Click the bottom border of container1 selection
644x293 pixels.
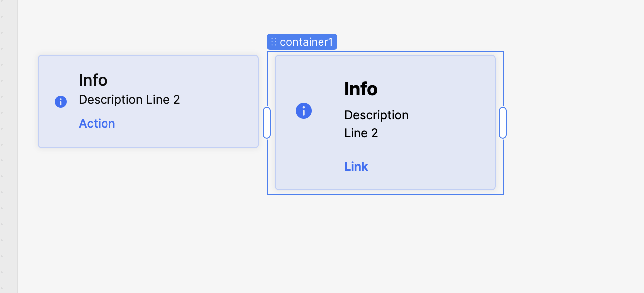click(x=385, y=194)
